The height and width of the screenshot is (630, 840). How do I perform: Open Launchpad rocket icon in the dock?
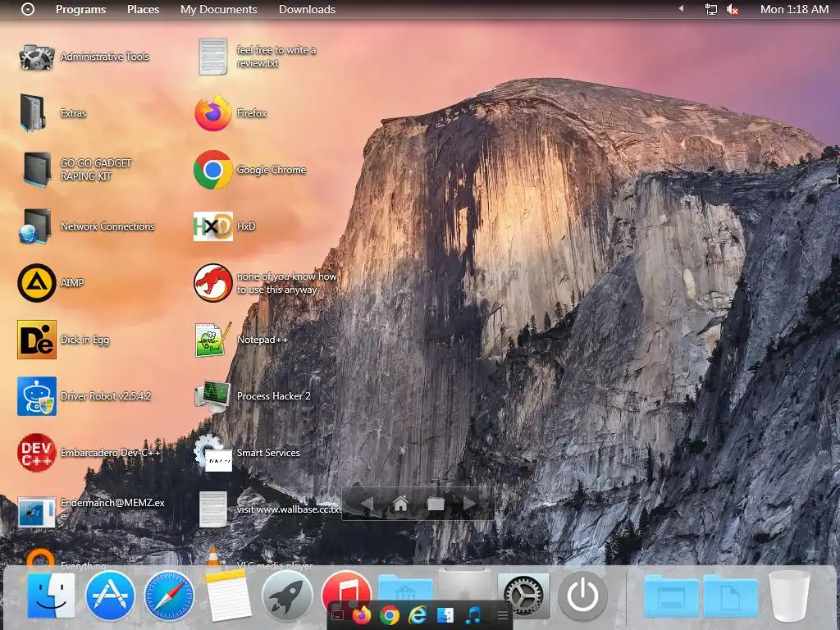[x=287, y=596]
